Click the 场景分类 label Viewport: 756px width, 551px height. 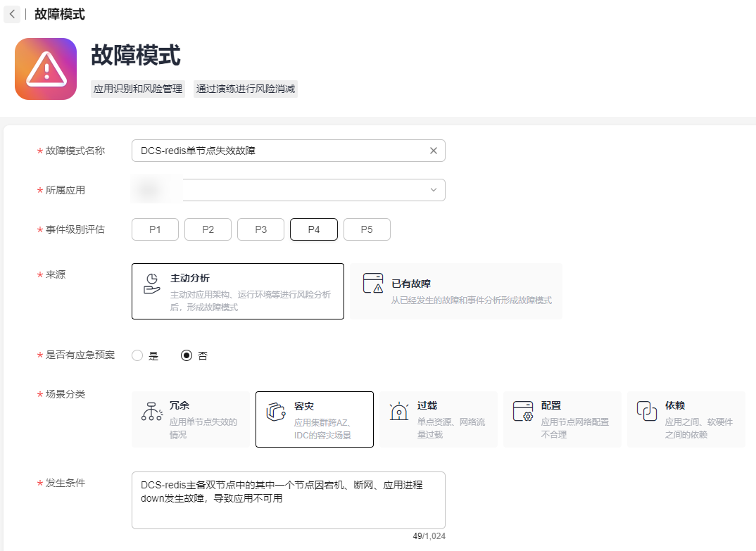pos(65,394)
